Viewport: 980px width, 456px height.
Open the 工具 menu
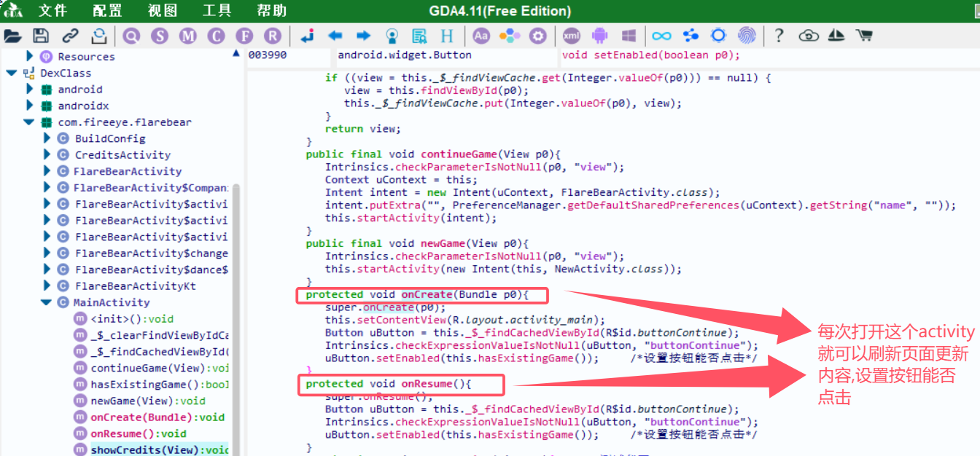click(x=217, y=11)
